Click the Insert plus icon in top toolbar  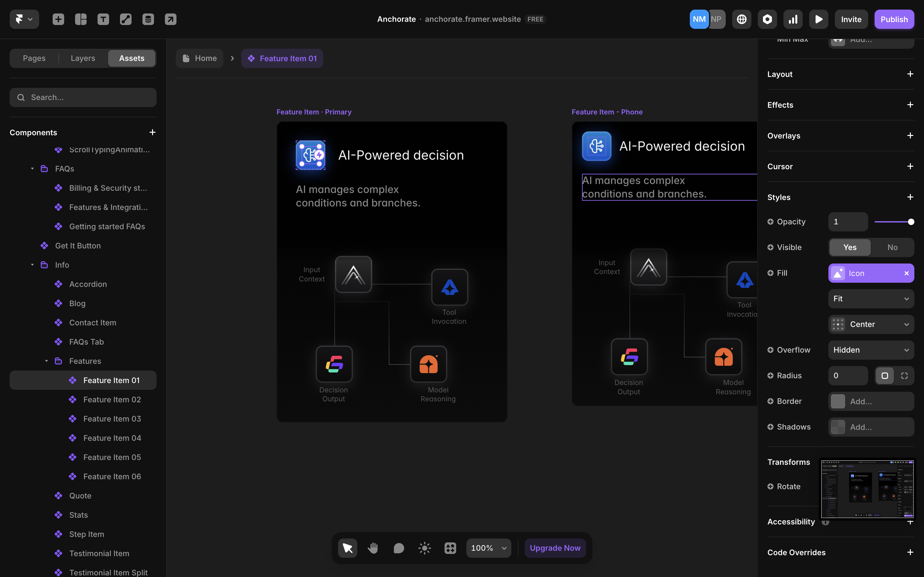point(58,19)
